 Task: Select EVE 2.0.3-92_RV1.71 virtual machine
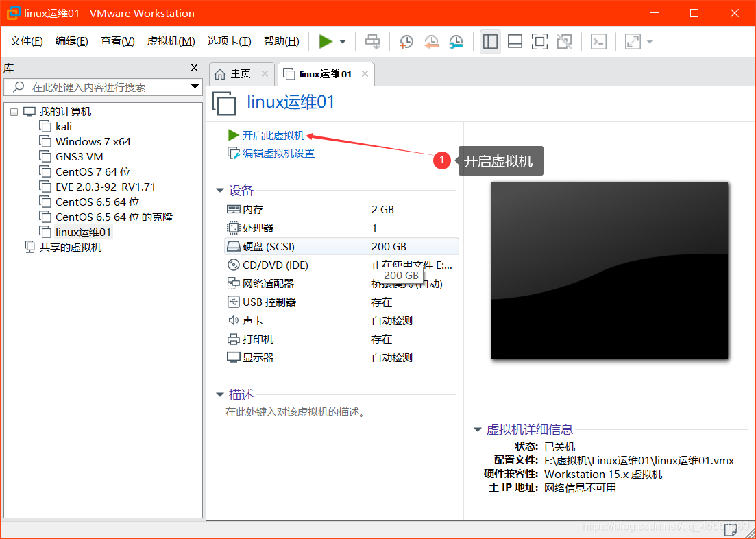pos(105,187)
